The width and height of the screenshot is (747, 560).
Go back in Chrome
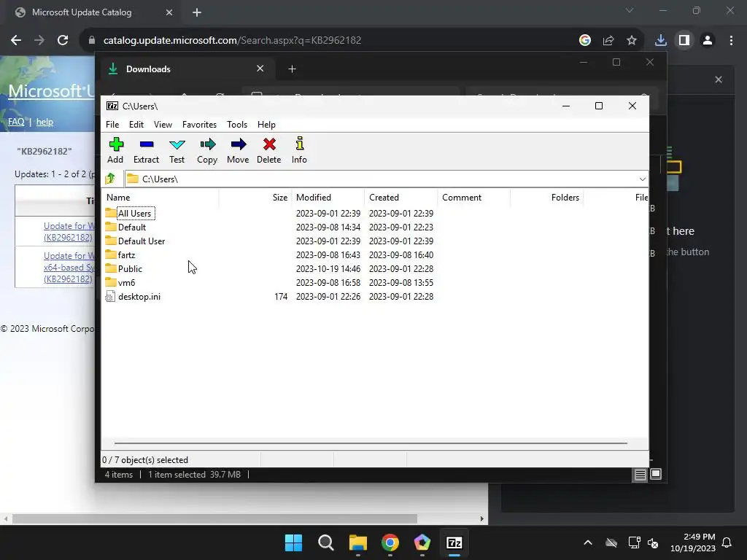click(16, 41)
